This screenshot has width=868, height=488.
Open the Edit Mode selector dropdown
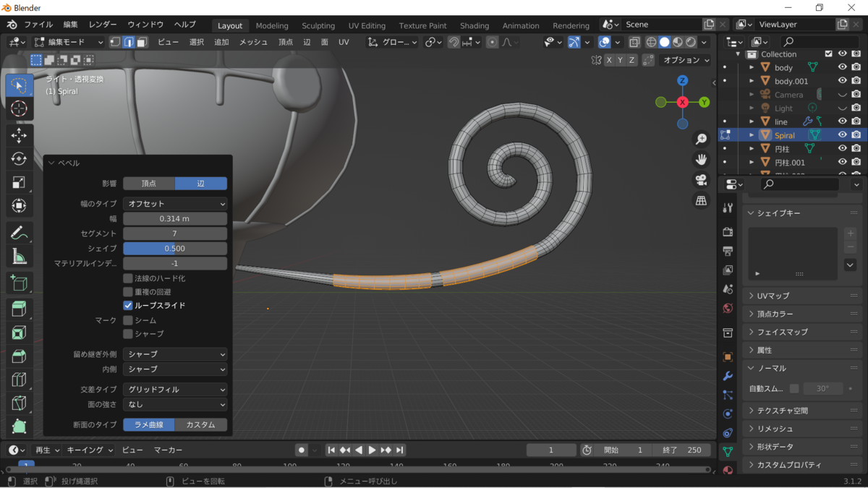pos(69,42)
